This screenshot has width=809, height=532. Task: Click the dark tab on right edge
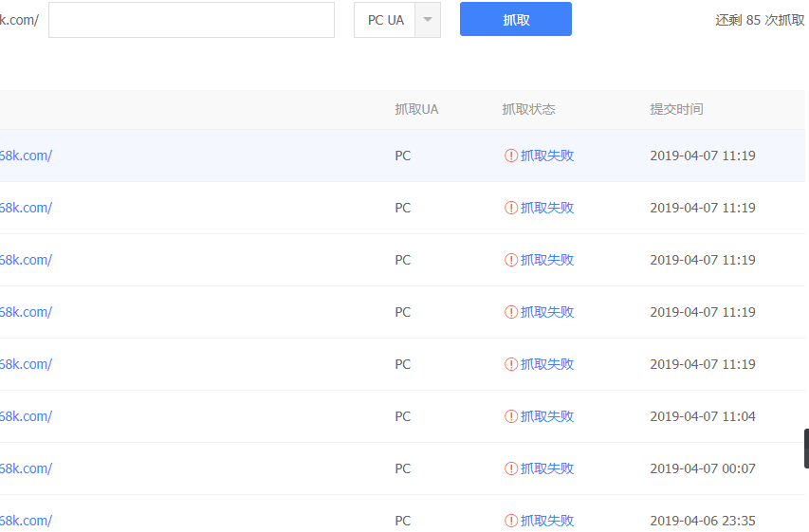coord(805,449)
